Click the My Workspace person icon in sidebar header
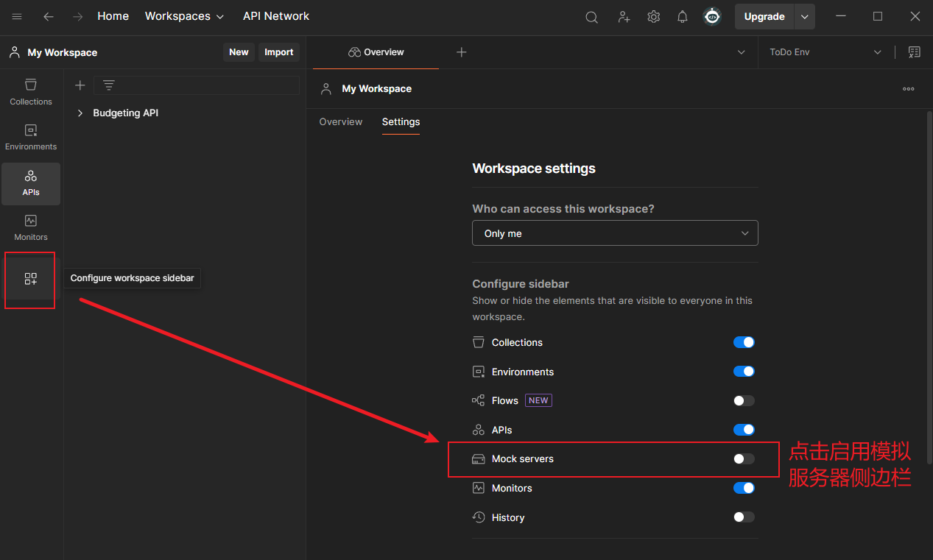Viewport: 933px width, 560px height. click(x=15, y=52)
